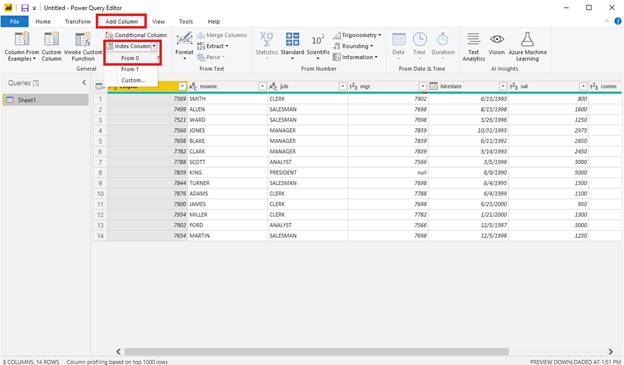
Task: Switch to the Home tab
Action: pos(43,21)
